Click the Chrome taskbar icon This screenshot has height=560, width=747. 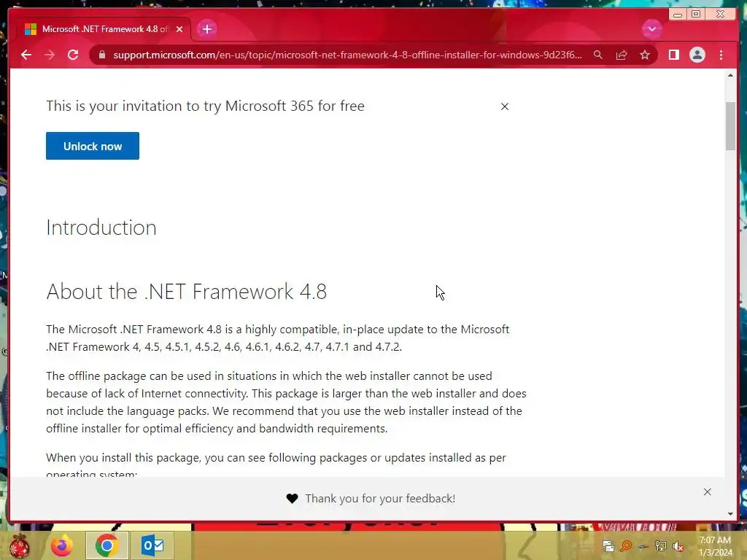pos(107,545)
